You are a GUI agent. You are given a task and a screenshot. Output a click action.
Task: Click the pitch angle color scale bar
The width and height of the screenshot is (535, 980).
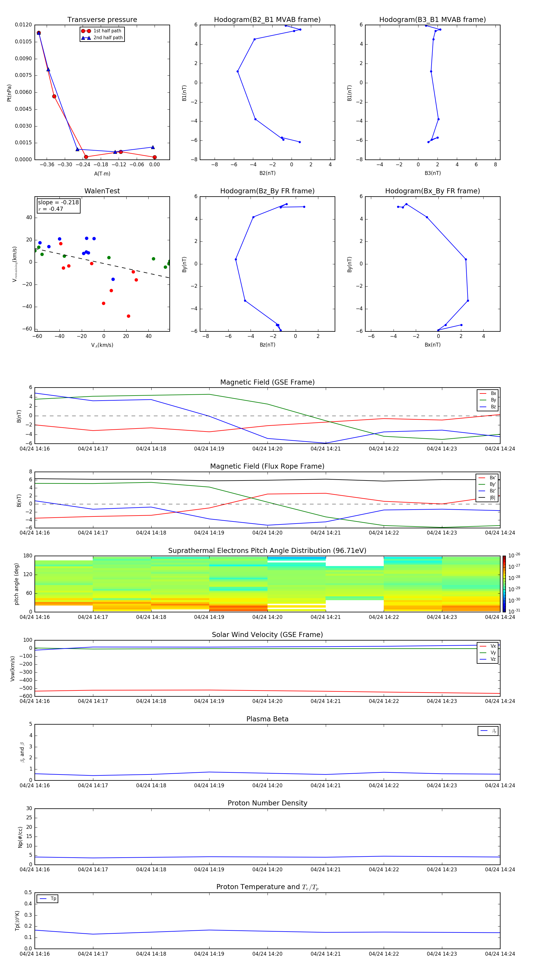[x=504, y=584]
